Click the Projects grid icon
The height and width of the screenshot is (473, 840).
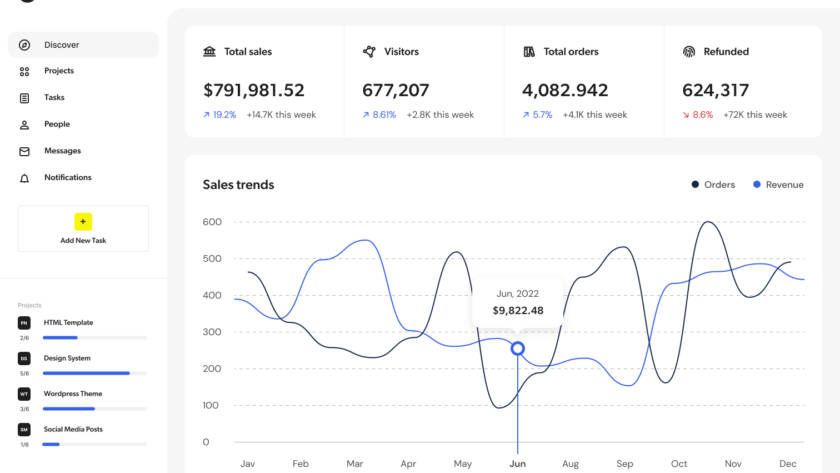pyautogui.click(x=24, y=71)
